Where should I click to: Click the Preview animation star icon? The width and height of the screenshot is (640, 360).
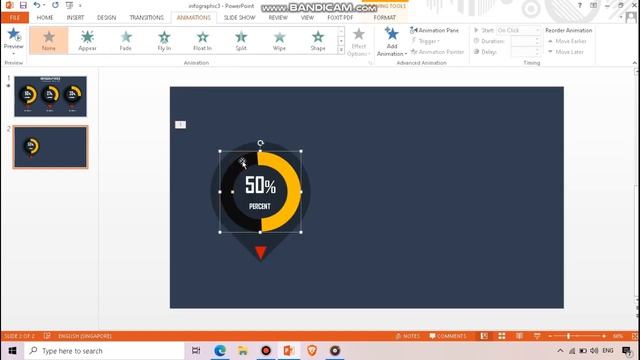[x=13, y=35]
